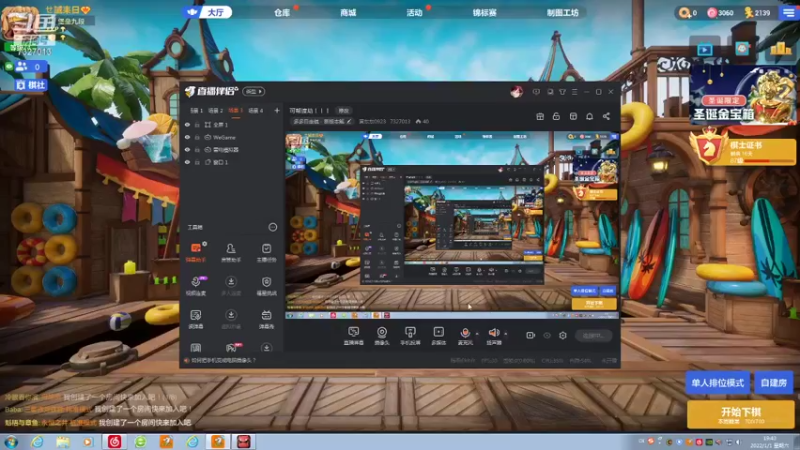800x450 pixels.
Task: Toggle the preview eye icon in the bottom bar
Action: click(547, 335)
